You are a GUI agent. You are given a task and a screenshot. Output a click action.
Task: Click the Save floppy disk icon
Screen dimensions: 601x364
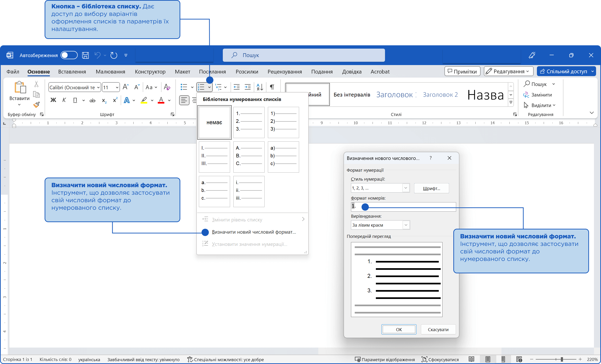coord(85,55)
